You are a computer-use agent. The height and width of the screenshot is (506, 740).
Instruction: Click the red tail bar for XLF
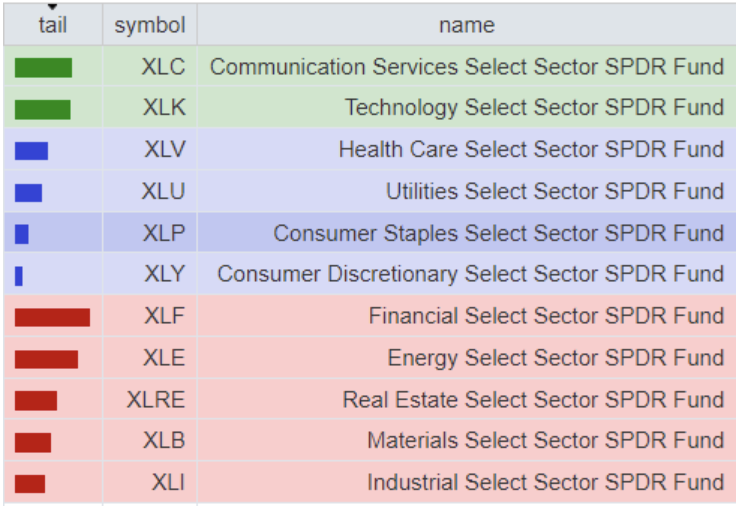tap(52, 317)
